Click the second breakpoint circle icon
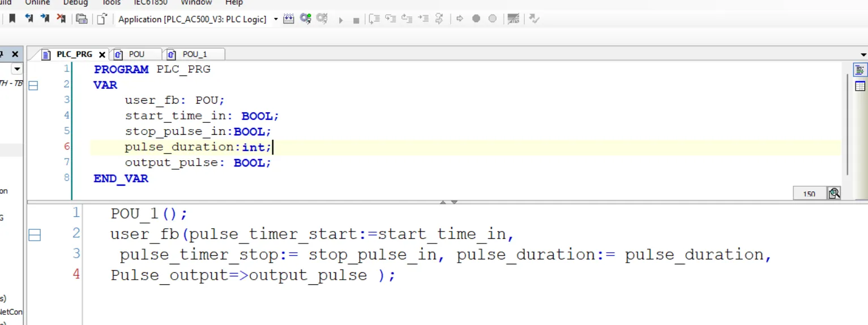 point(493,19)
